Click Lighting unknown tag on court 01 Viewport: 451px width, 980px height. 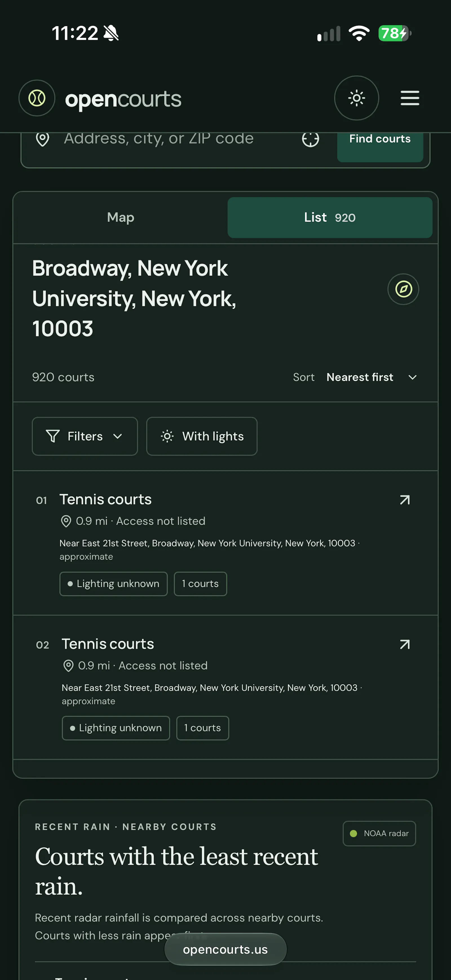point(113,584)
